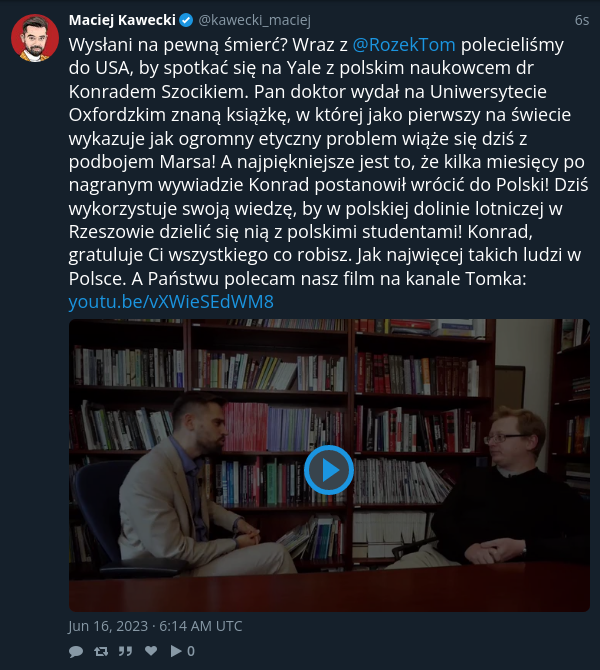600x670 pixels.
Task: Open Maciej Kawecki's profile avatar
Action: click(x=35, y=38)
